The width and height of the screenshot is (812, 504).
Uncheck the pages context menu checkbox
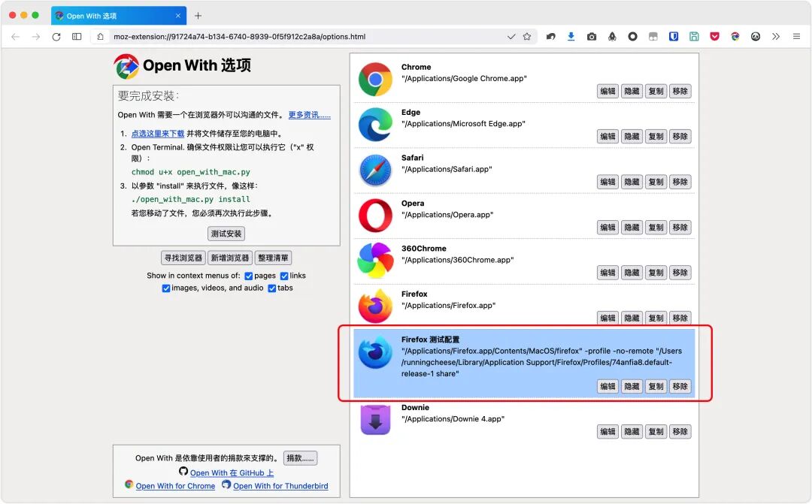point(249,276)
